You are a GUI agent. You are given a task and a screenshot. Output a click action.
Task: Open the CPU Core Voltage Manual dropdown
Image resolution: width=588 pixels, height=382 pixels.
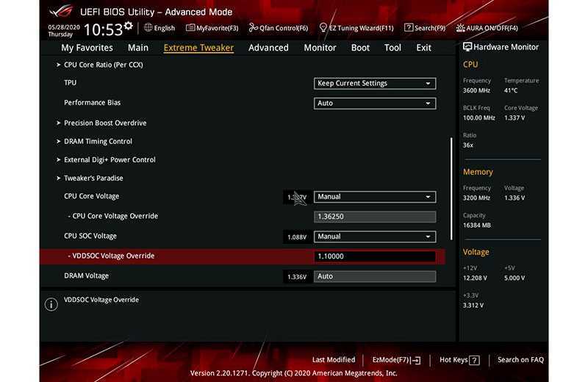click(x=375, y=197)
